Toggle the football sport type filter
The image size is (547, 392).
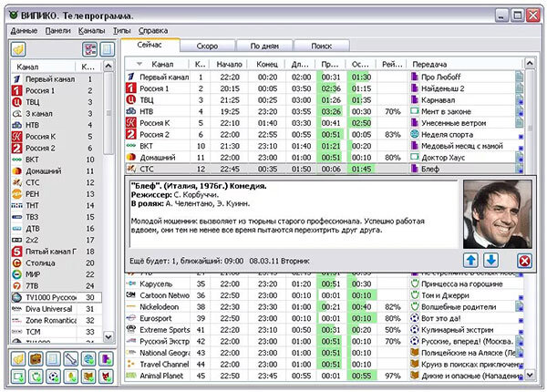pyautogui.click(x=54, y=377)
